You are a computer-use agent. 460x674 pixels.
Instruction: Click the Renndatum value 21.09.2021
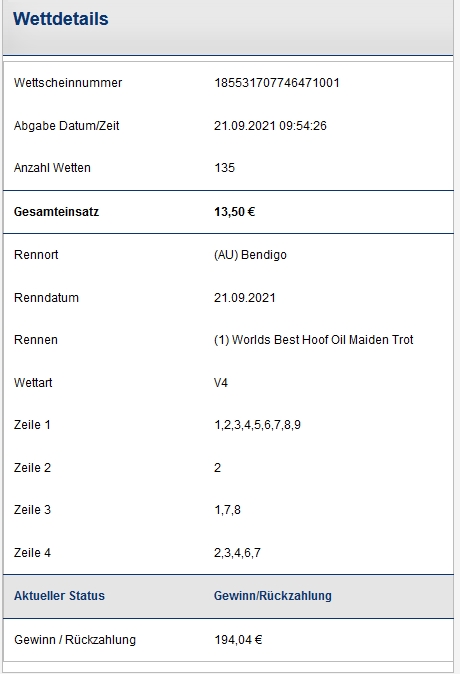coord(245,297)
